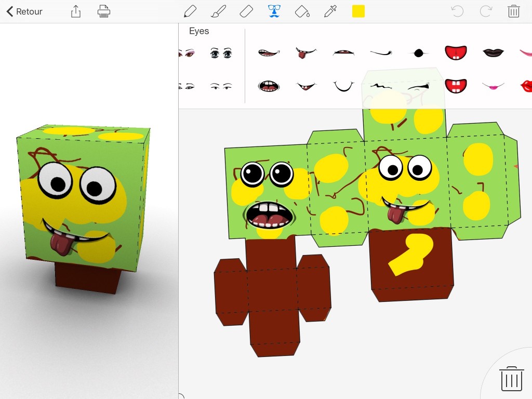Pick the manga-style eyes sticker

point(220,52)
